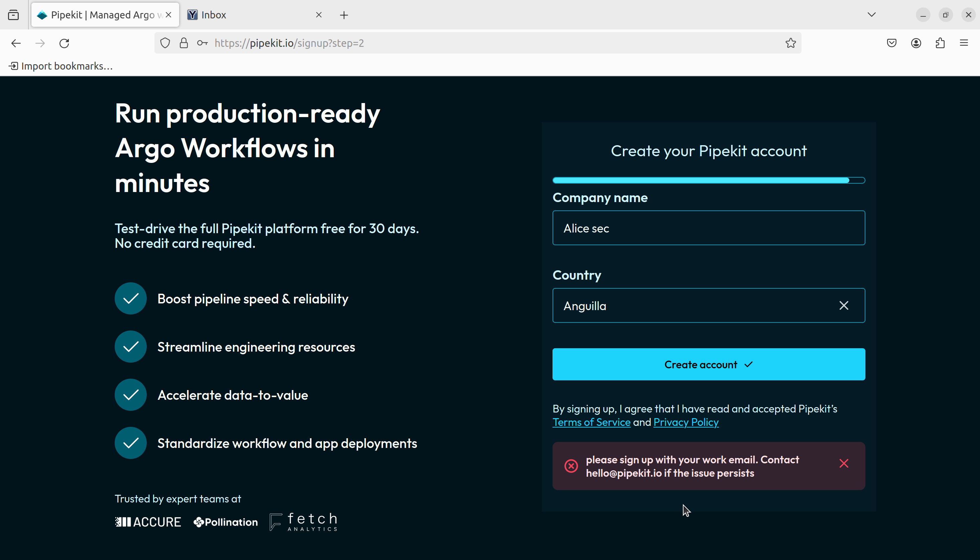The image size is (980, 560).
Task: Click the Pollination logo
Action: [226, 522]
